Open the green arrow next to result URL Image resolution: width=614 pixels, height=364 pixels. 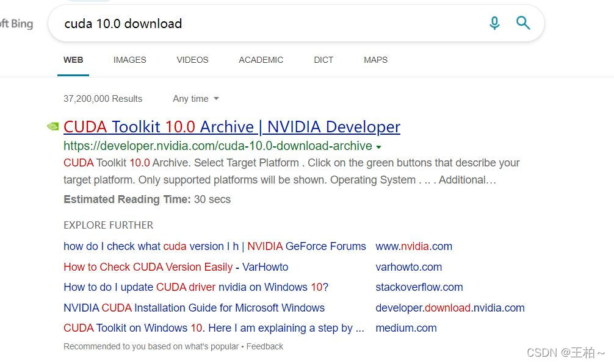(378, 147)
